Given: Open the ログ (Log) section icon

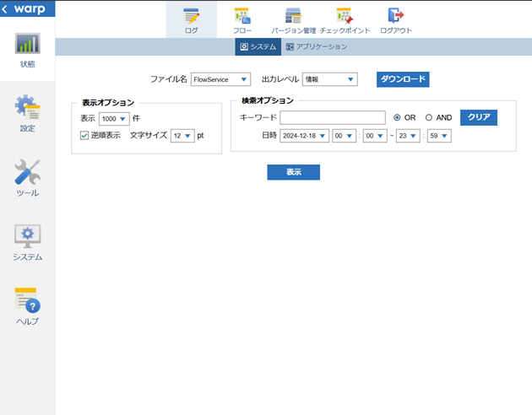Looking at the screenshot, I should [x=192, y=15].
